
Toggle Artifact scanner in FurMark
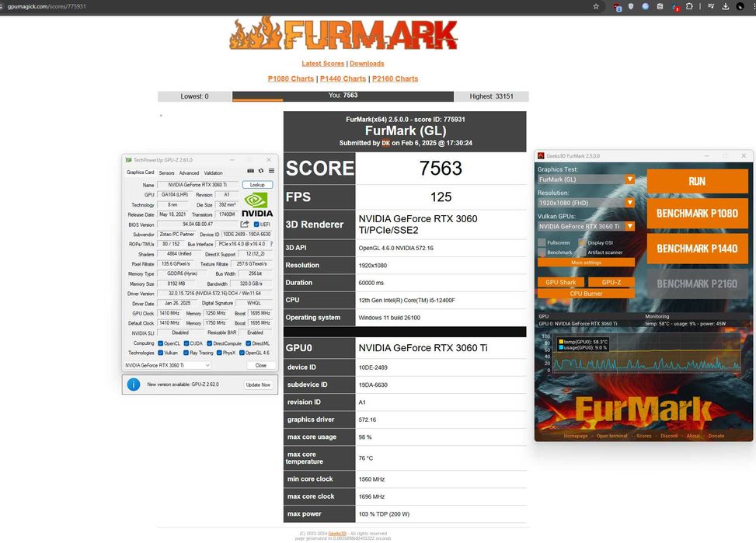point(583,252)
